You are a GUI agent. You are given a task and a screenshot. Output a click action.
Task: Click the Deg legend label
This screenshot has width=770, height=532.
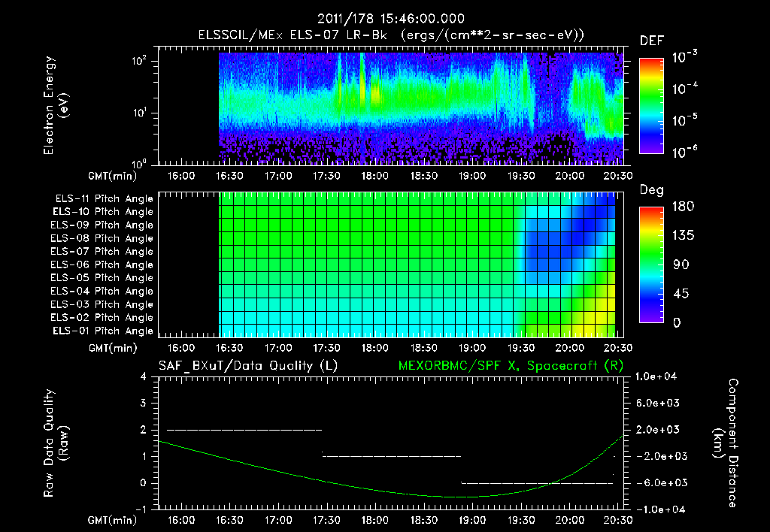pyautogui.click(x=652, y=190)
